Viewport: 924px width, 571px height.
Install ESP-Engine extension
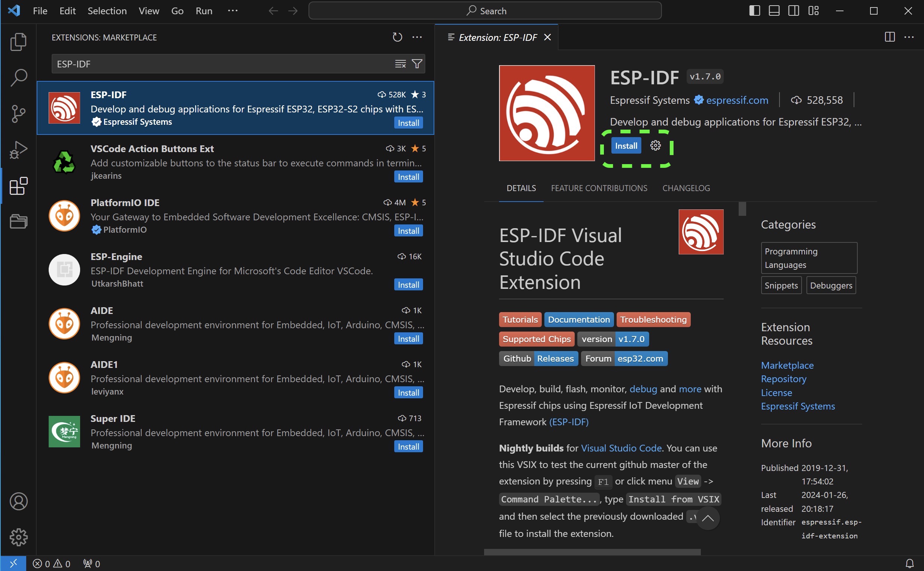pyautogui.click(x=408, y=285)
